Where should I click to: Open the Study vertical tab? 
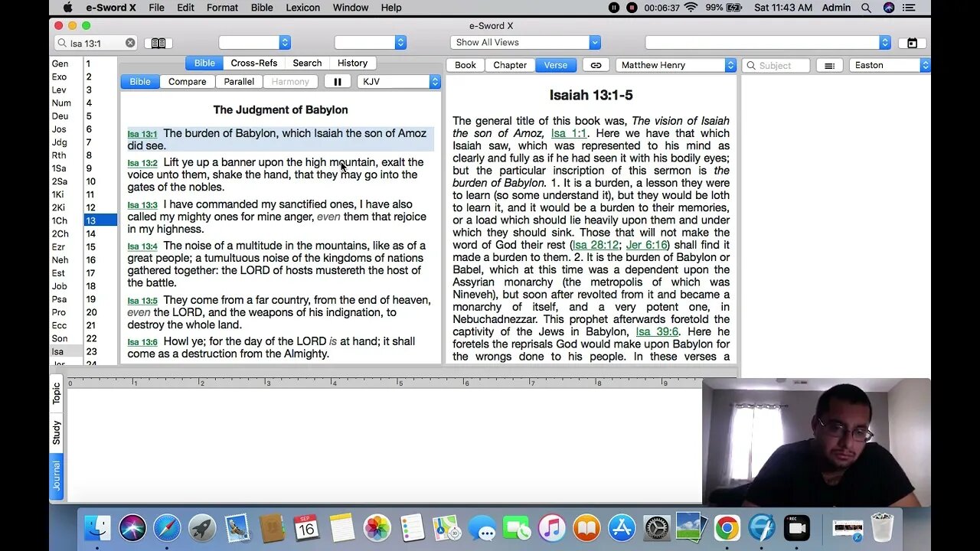[57, 432]
